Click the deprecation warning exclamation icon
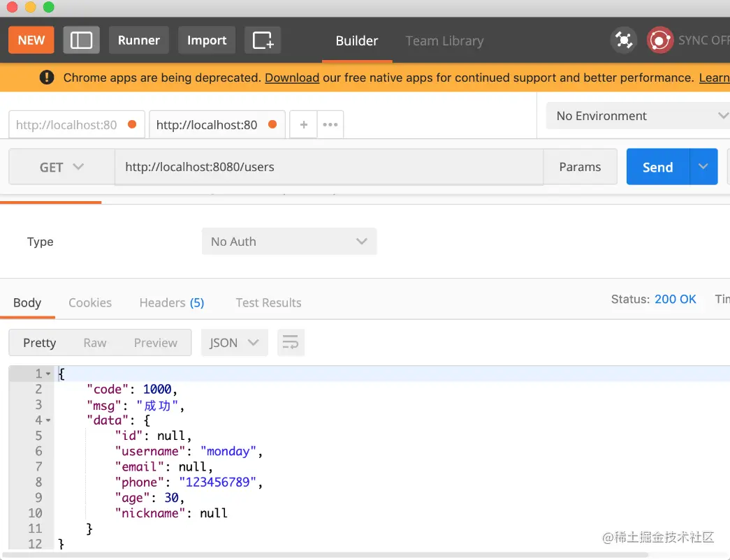 (47, 78)
